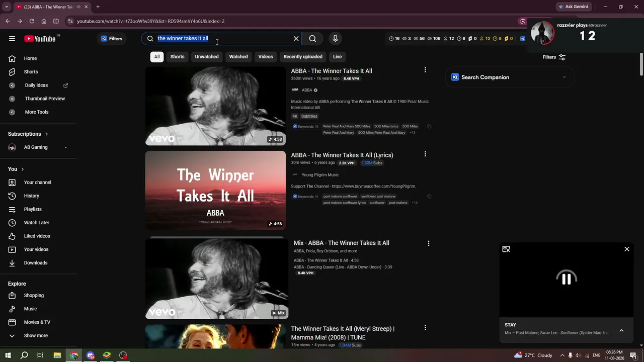
Task: Open a new Chrome tab
Action: coord(98,7)
